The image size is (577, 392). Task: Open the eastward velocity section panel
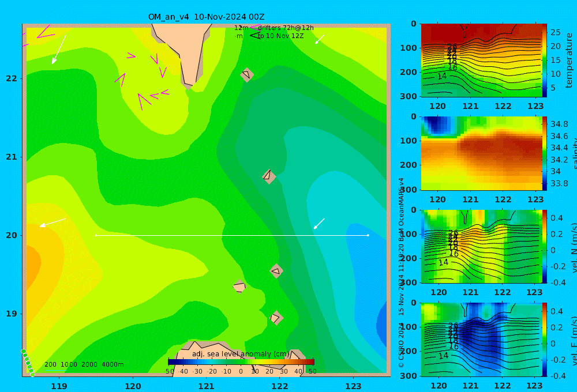point(481,340)
